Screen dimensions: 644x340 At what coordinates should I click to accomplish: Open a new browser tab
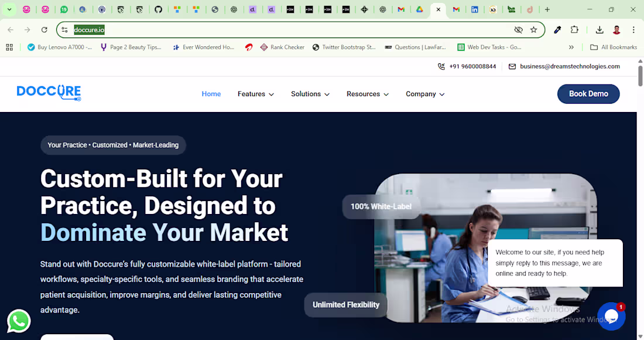point(547,9)
